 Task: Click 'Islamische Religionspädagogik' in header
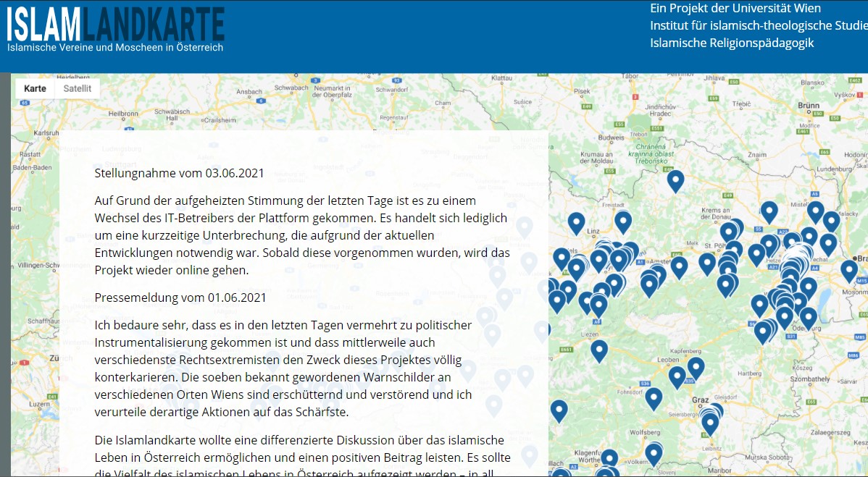point(732,43)
